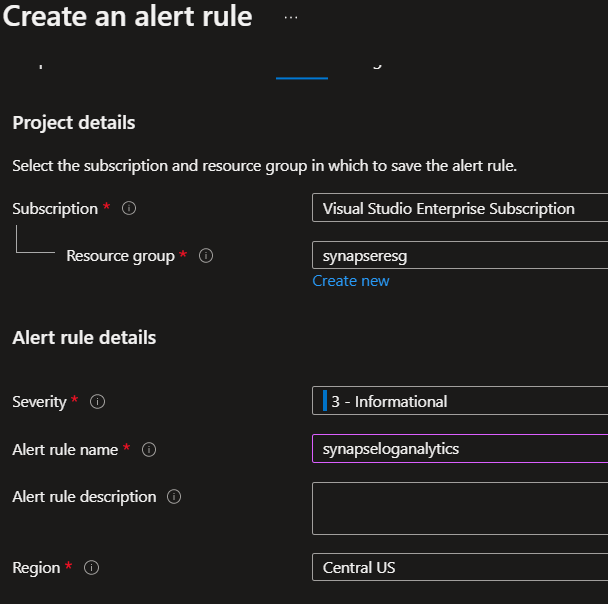Click the Subscription field label
The image size is (608, 604).
click(x=56, y=209)
